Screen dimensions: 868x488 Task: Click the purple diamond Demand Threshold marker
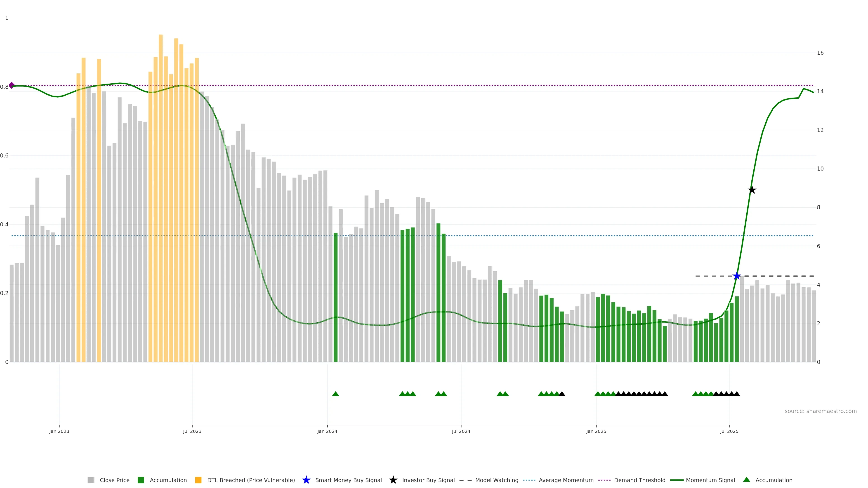[x=12, y=85]
